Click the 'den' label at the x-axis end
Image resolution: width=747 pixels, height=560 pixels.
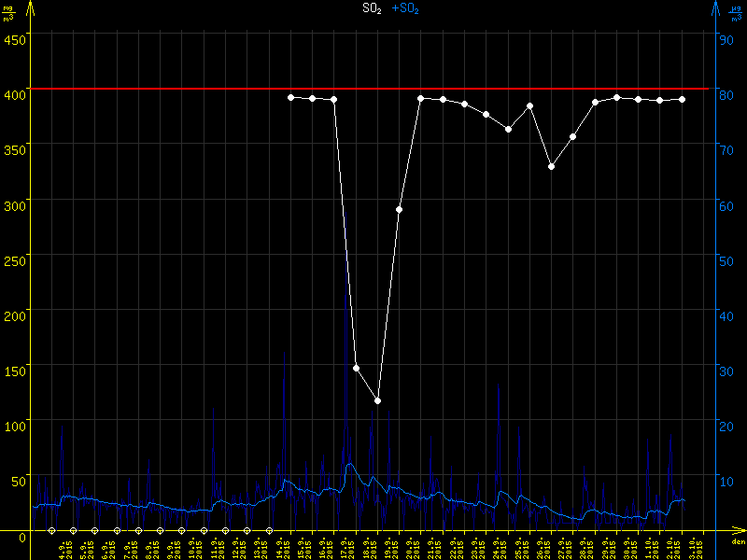coord(737,542)
